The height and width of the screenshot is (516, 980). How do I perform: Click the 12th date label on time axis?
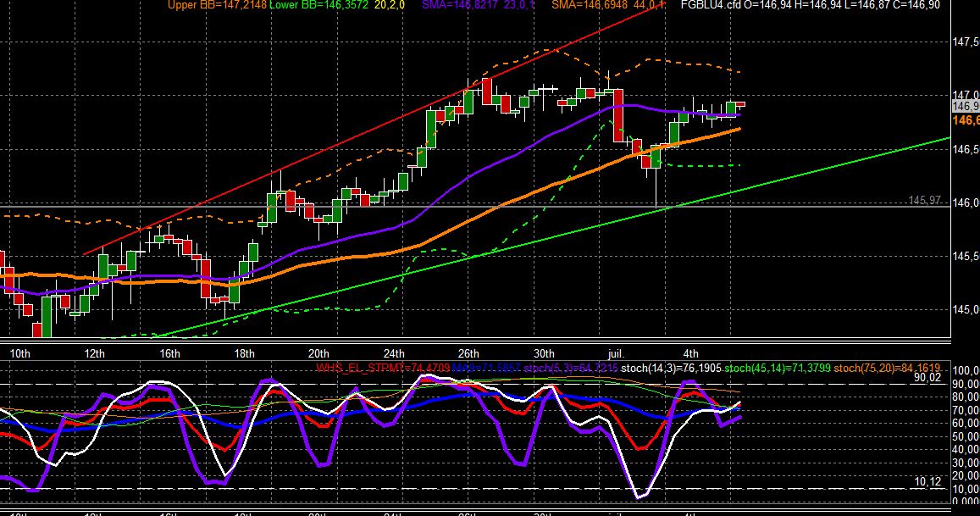pyautogui.click(x=94, y=353)
